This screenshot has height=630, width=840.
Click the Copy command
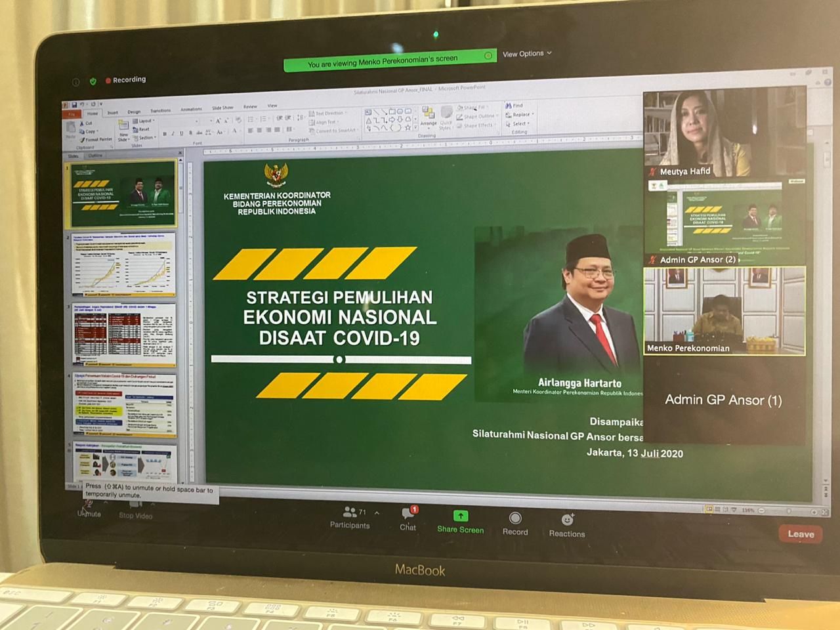(89, 131)
